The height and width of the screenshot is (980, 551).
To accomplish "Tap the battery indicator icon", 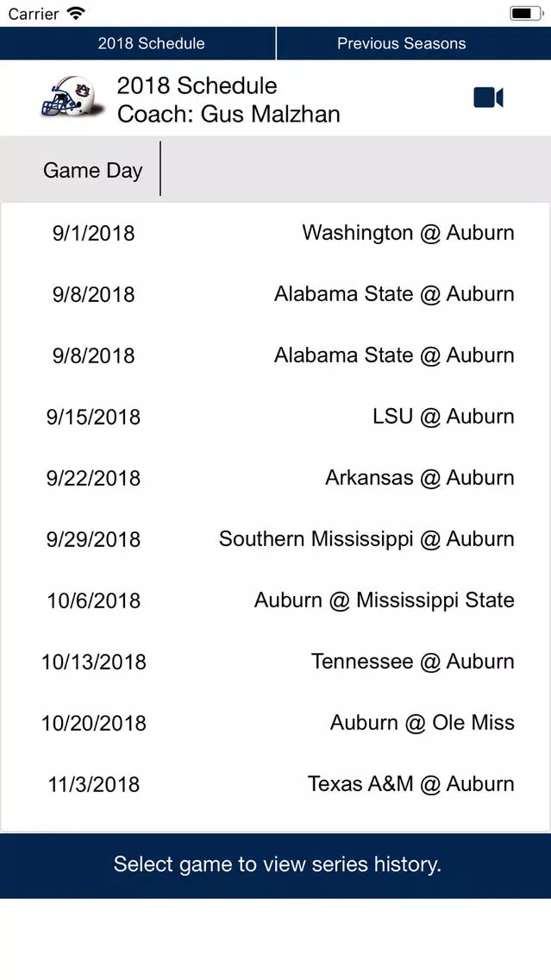I will [526, 13].
